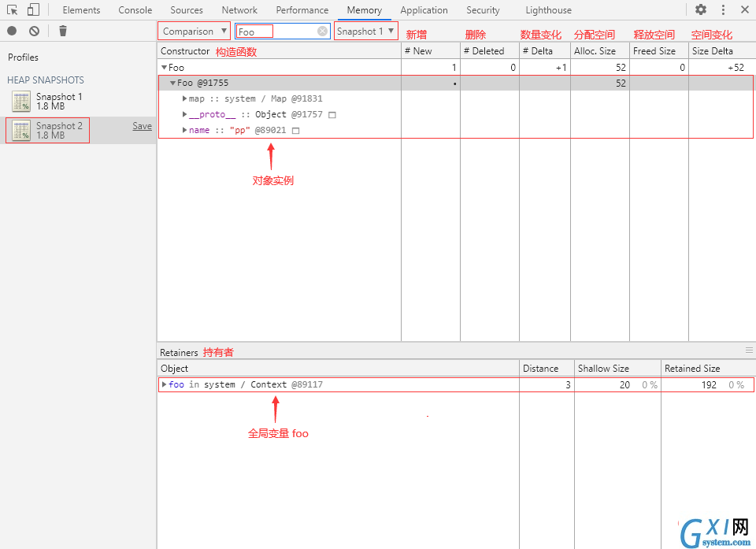Click the Retained Size value 192

coord(709,384)
